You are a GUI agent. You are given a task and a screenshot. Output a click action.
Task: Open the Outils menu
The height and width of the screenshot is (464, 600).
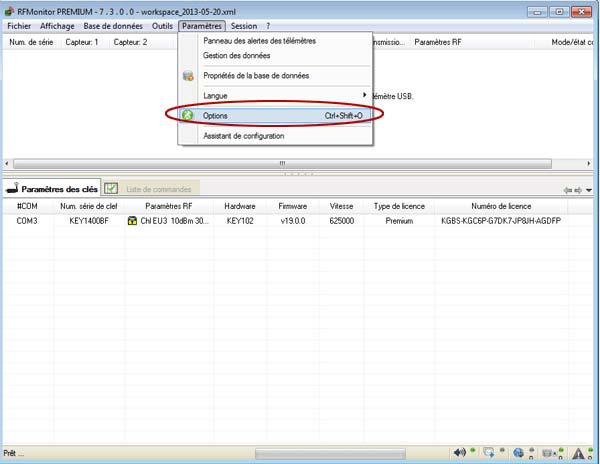(162, 26)
